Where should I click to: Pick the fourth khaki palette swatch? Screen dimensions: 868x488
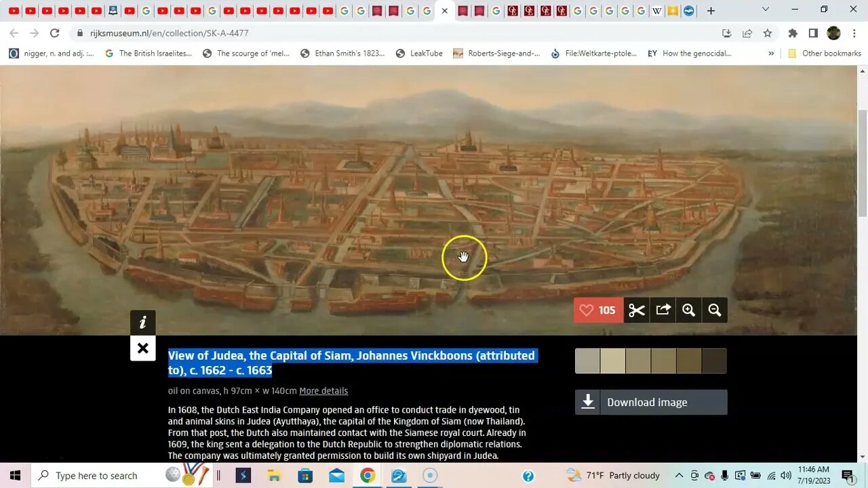coord(664,361)
